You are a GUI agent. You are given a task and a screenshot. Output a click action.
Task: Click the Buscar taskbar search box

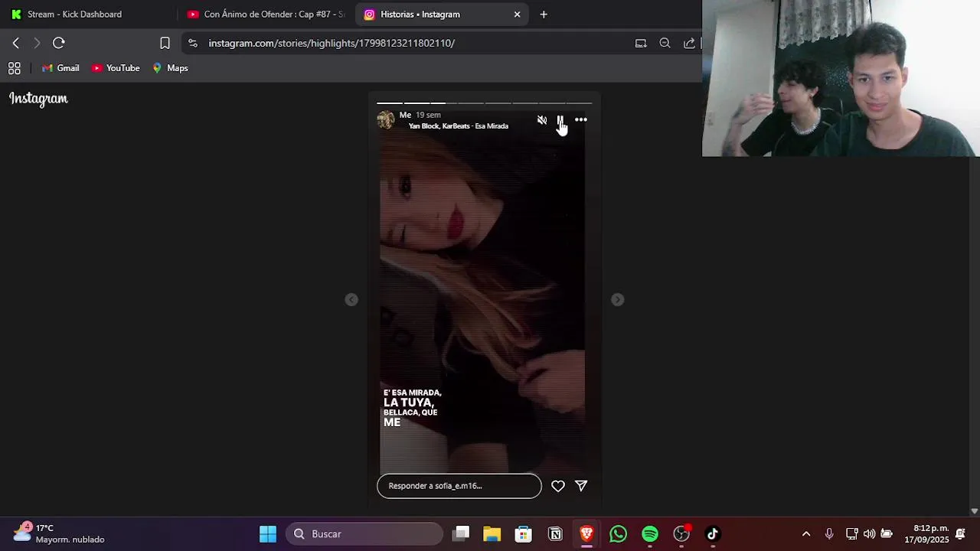(364, 534)
